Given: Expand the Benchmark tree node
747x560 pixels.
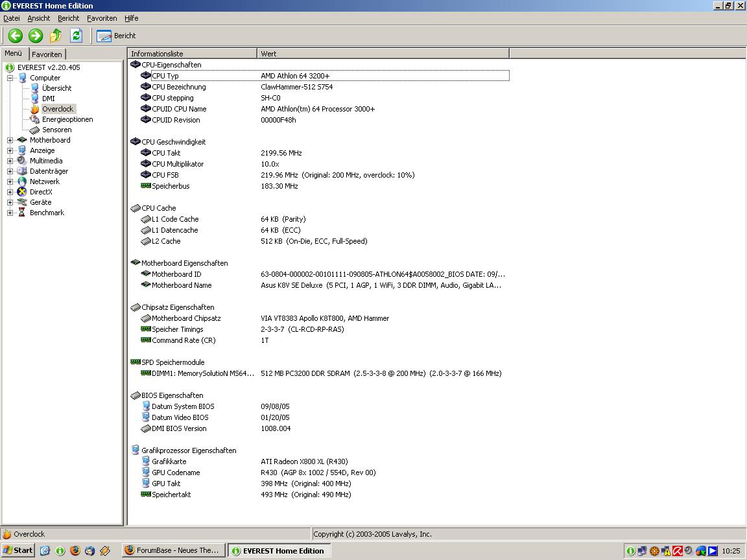Looking at the screenshot, I should [x=10, y=213].
